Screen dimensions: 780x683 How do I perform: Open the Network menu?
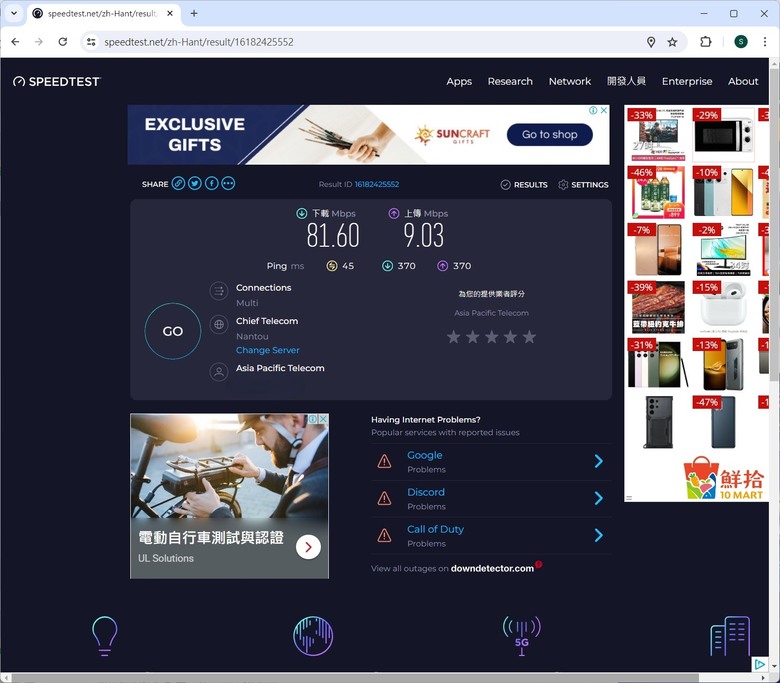[570, 81]
